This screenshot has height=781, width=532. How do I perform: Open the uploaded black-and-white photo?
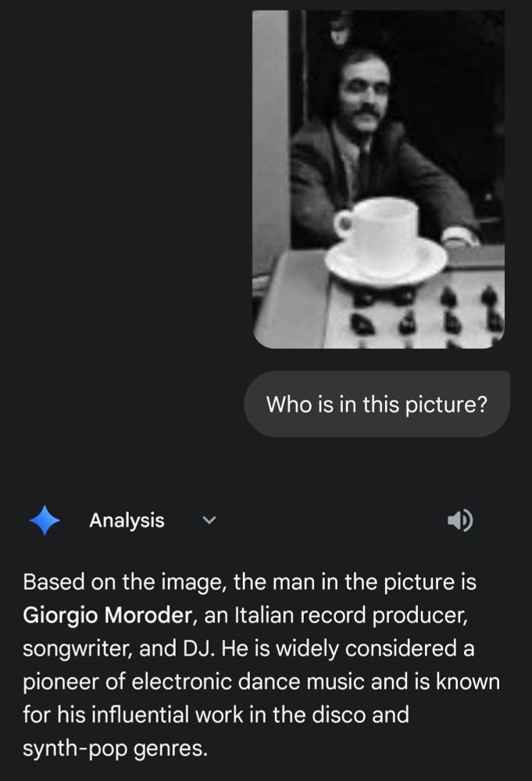point(379,180)
